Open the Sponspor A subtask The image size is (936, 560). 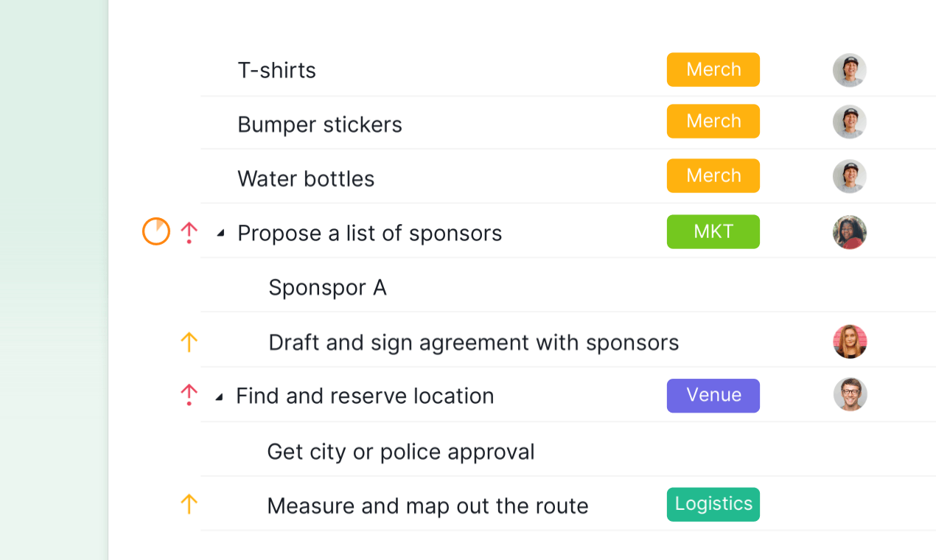click(x=327, y=287)
